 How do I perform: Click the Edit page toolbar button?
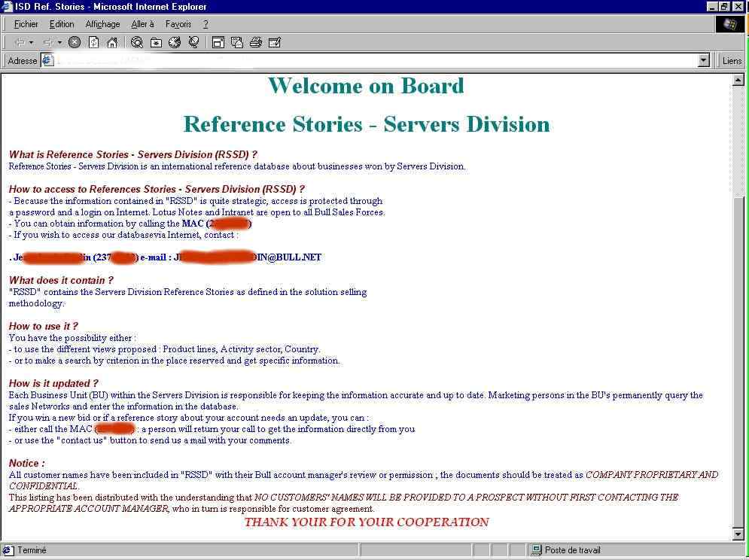pyautogui.click(x=275, y=42)
